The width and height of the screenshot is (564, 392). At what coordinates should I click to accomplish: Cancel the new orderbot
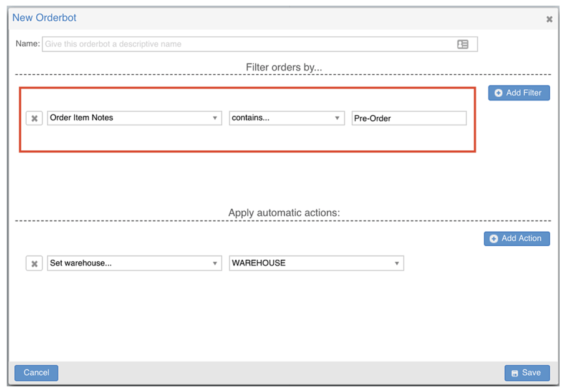click(36, 373)
